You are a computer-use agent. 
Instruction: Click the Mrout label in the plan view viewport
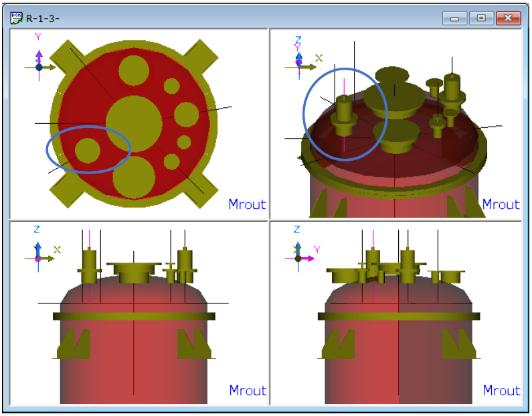click(x=247, y=204)
